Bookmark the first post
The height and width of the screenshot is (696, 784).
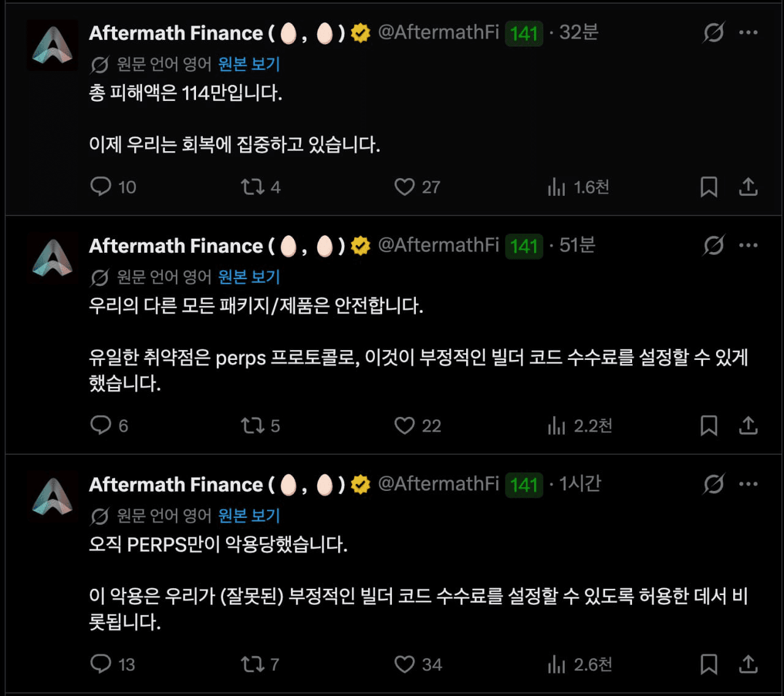click(x=709, y=187)
